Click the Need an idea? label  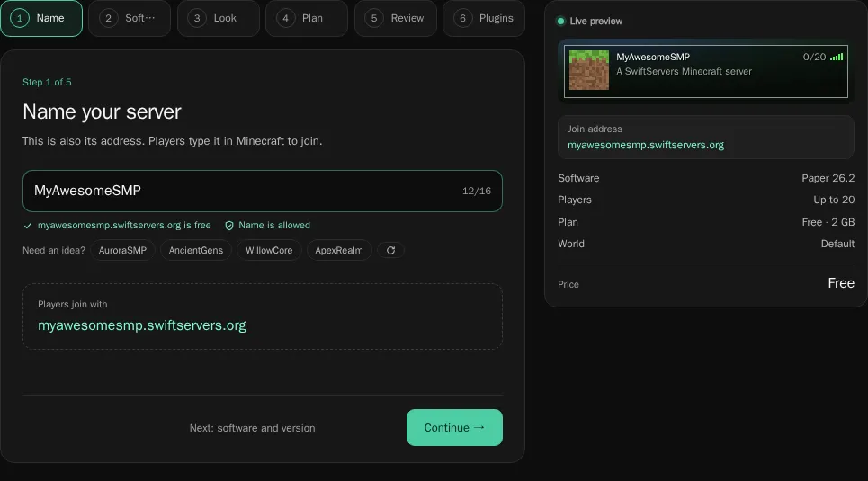pyautogui.click(x=54, y=250)
